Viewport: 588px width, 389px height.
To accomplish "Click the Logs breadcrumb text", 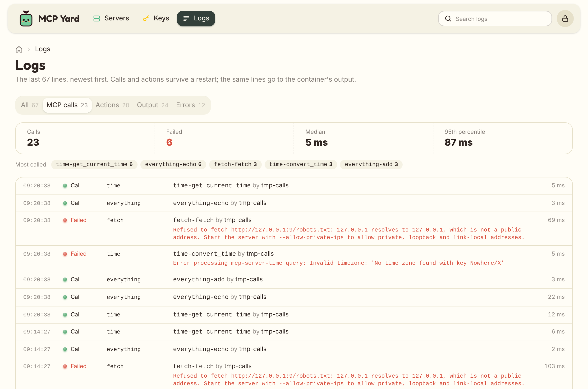I will tap(43, 49).
